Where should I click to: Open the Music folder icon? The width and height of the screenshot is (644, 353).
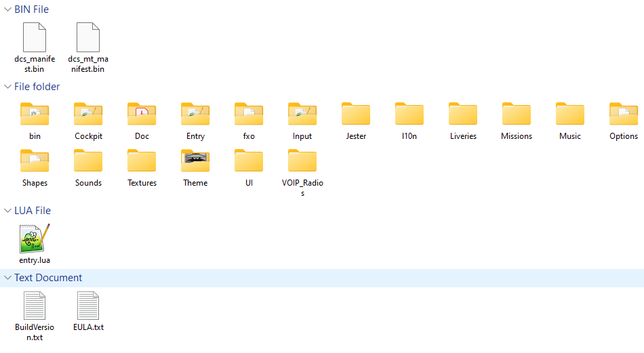[x=569, y=114]
